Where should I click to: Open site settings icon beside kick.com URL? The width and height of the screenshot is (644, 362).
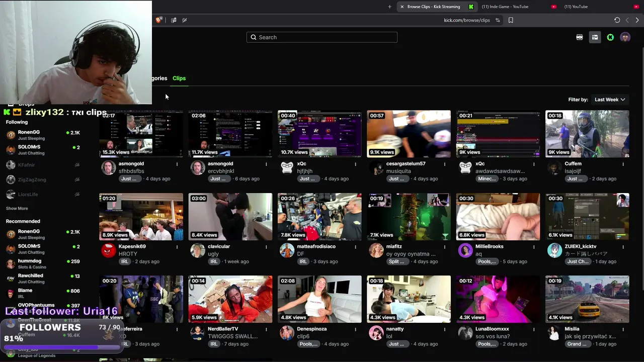[x=498, y=20]
